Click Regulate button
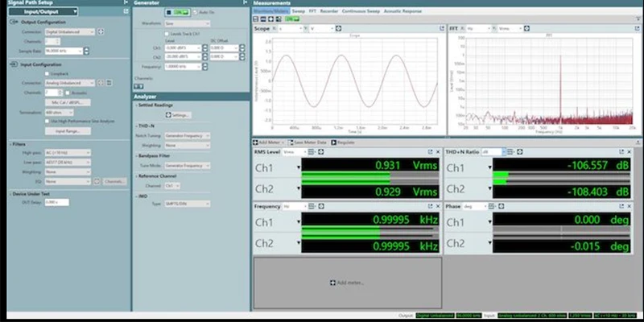This screenshot has width=644, height=322. pos(343,142)
